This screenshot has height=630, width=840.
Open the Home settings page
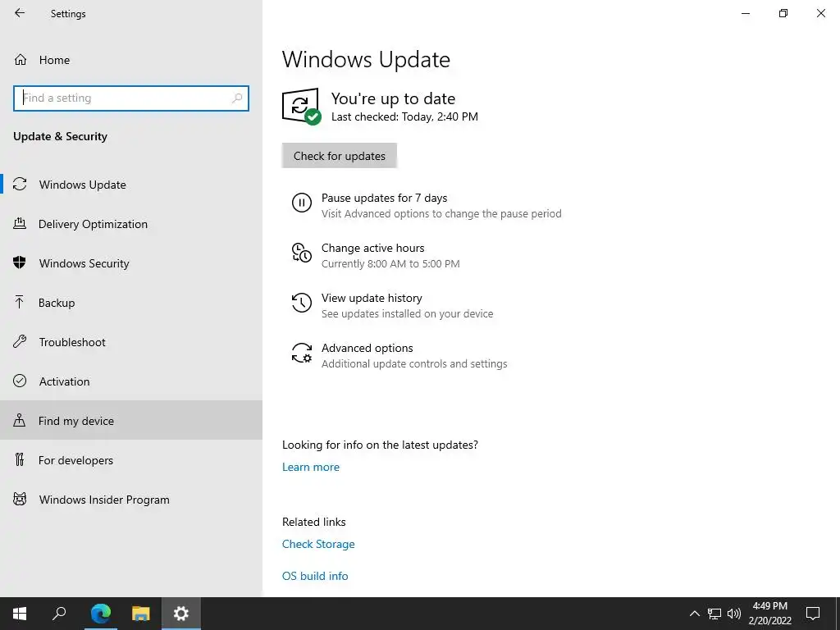click(131, 59)
